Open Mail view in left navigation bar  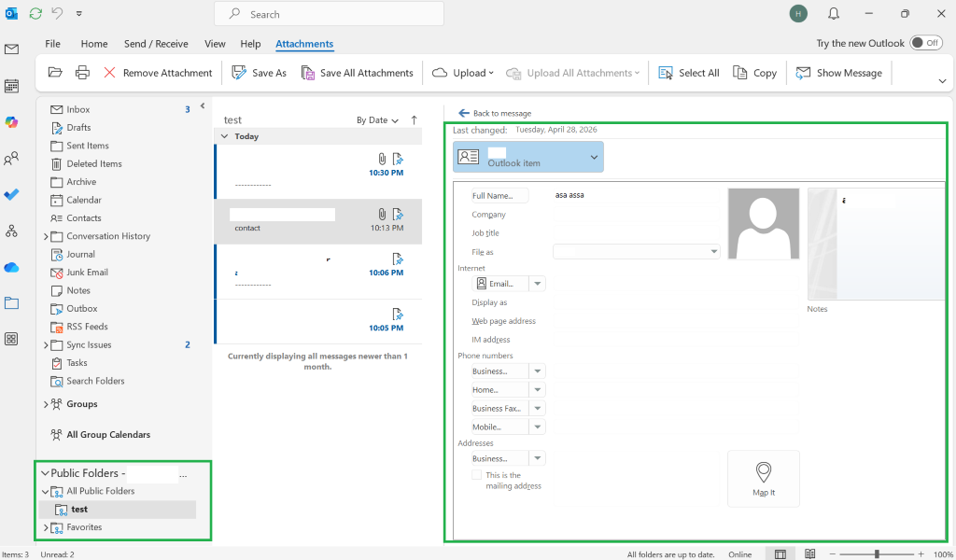coord(11,49)
